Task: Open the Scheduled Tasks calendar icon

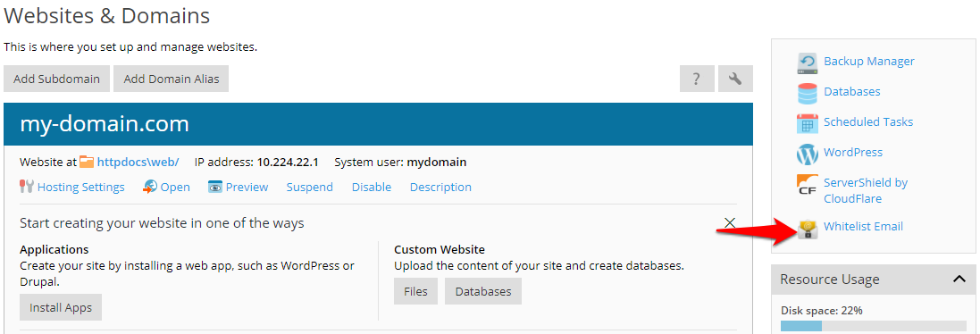Action: click(x=808, y=123)
